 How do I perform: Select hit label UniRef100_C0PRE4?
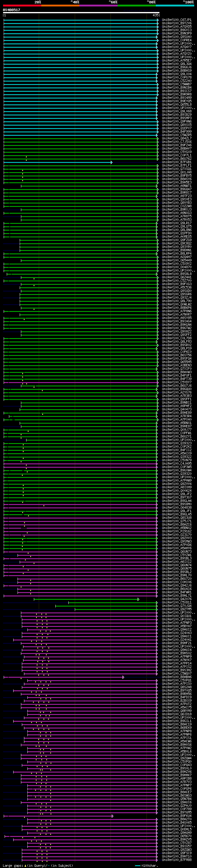tap(176, 40)
